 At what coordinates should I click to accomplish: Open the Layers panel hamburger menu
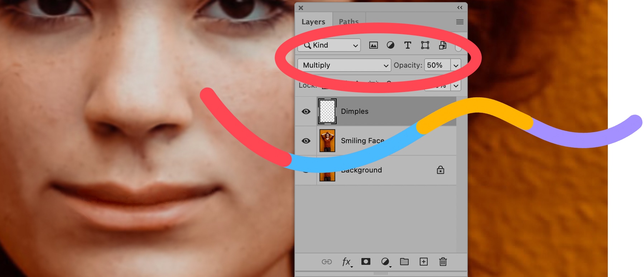click(460, 22)
